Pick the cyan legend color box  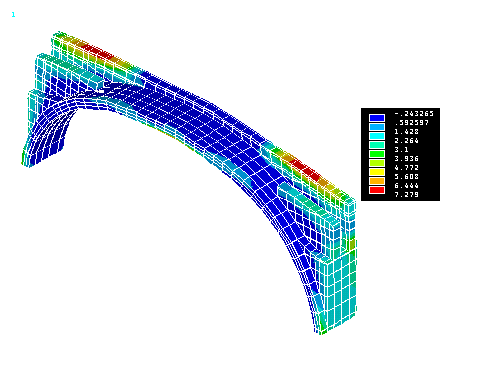377,136
